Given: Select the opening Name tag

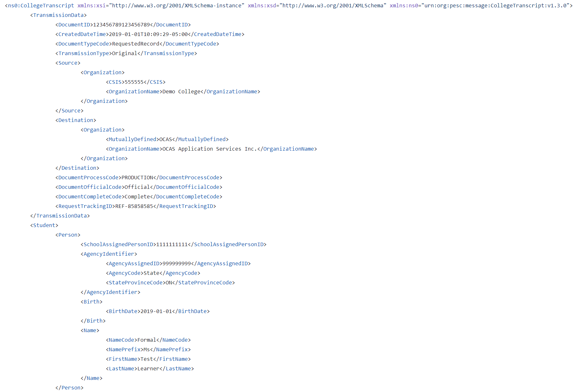Looking at the screenshot, I should click(90, 330).
